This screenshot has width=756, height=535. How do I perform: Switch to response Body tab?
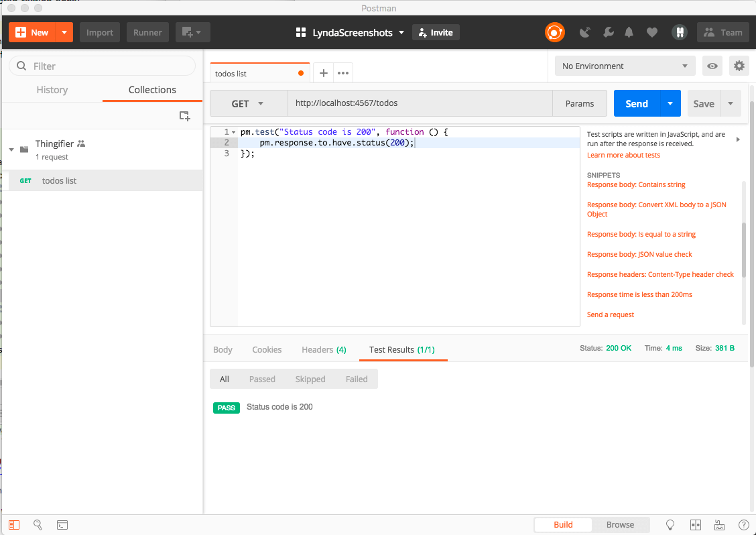click(223, 350)
